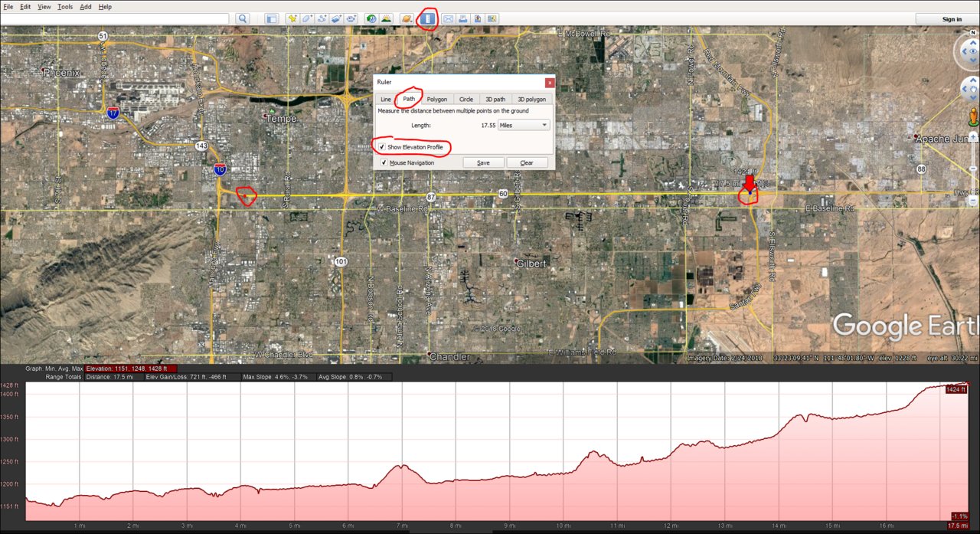The image size is (980, 534).
Task: Click the Clear button in Ruler
Action: 527,162
